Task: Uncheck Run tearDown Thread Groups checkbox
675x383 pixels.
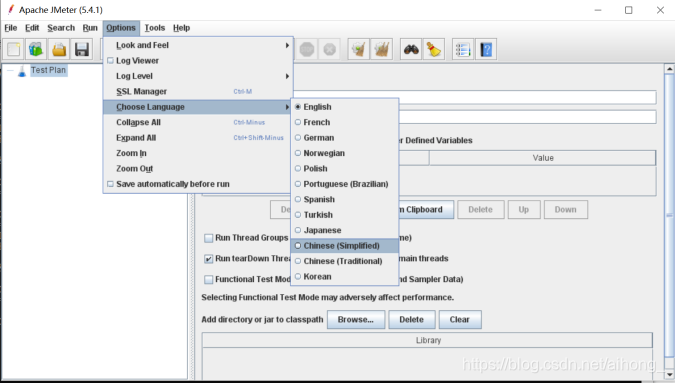Action: coord(208,259)
